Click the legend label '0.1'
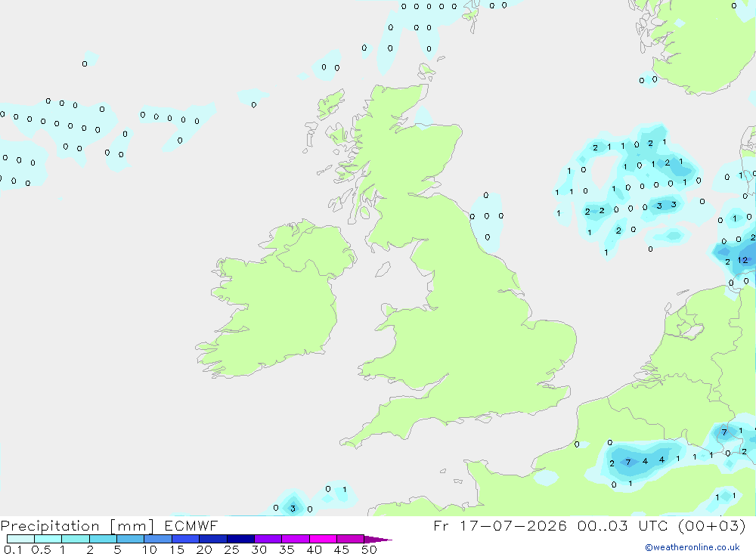756x554 pixels. pyautogui.click(x=13, y=549)
